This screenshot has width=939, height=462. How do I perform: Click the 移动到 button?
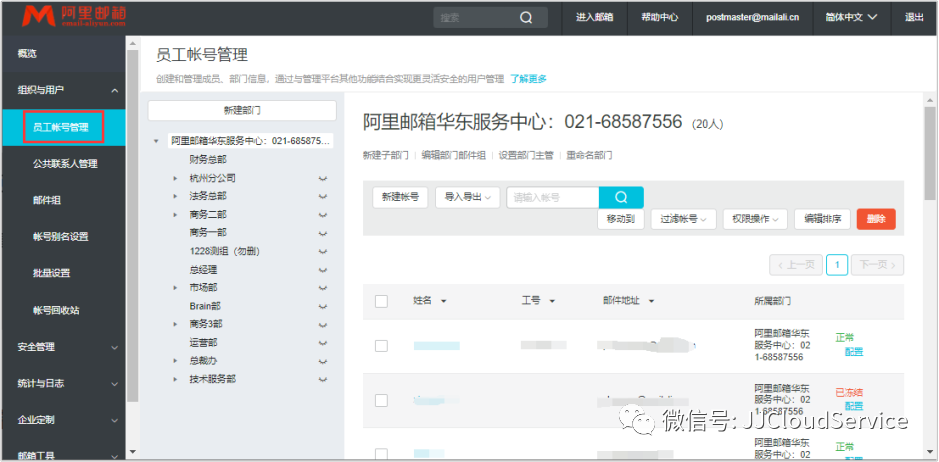[x=620, y=219]
